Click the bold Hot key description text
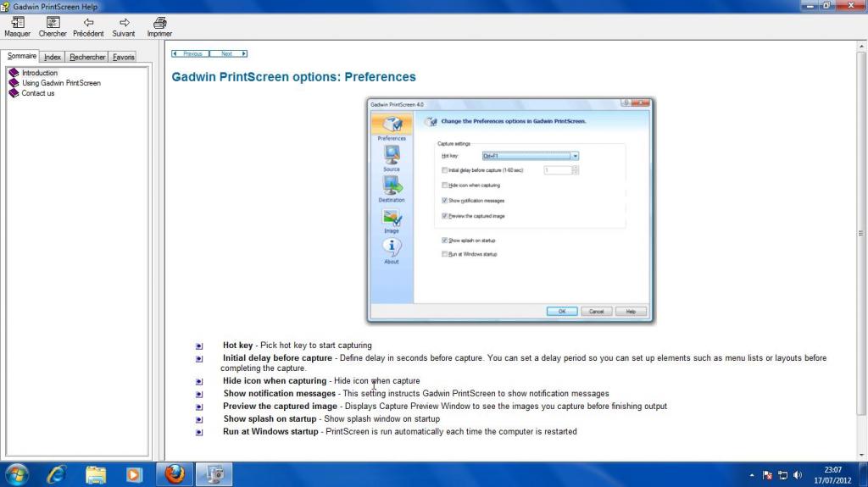 237,346
